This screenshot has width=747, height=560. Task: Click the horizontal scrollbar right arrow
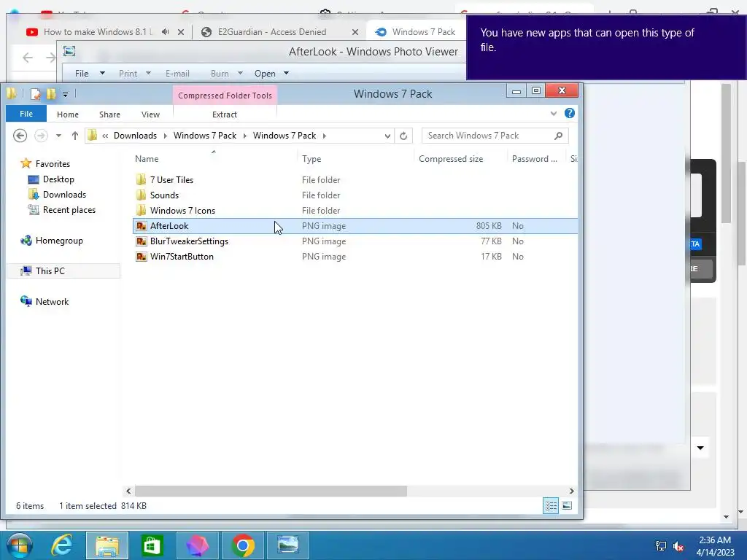click(x=571, y=491)
